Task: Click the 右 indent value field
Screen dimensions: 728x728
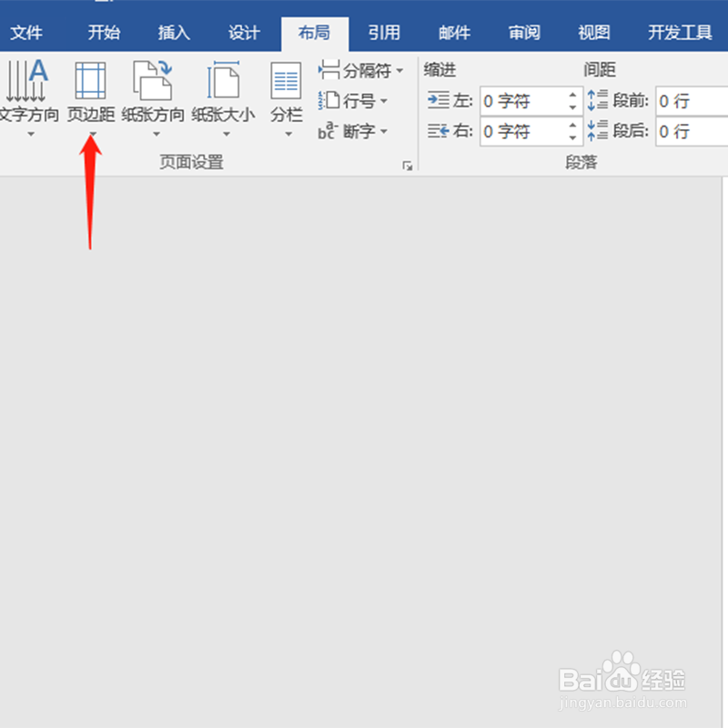Action: coord(531,131)
